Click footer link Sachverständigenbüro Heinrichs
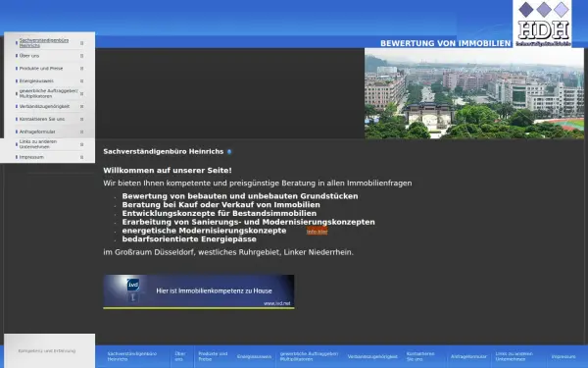 pyautogui.click(x=132, y=356)
